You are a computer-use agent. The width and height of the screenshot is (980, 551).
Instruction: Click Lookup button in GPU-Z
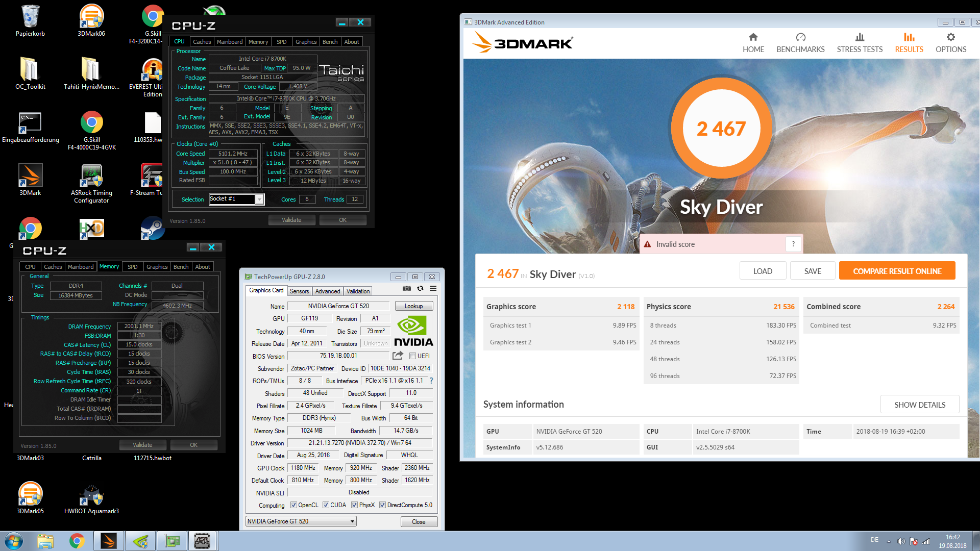click(x=413, y=306)
